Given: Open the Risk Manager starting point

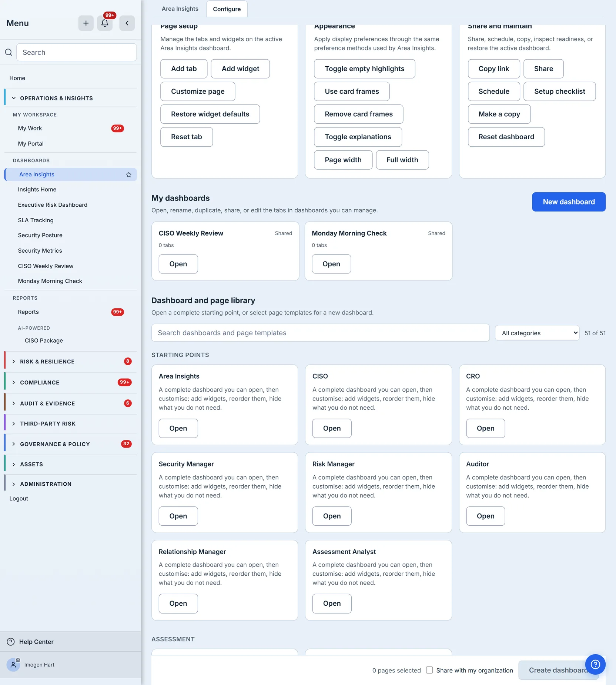Looking at the screenshot, I should click(332, 516).
